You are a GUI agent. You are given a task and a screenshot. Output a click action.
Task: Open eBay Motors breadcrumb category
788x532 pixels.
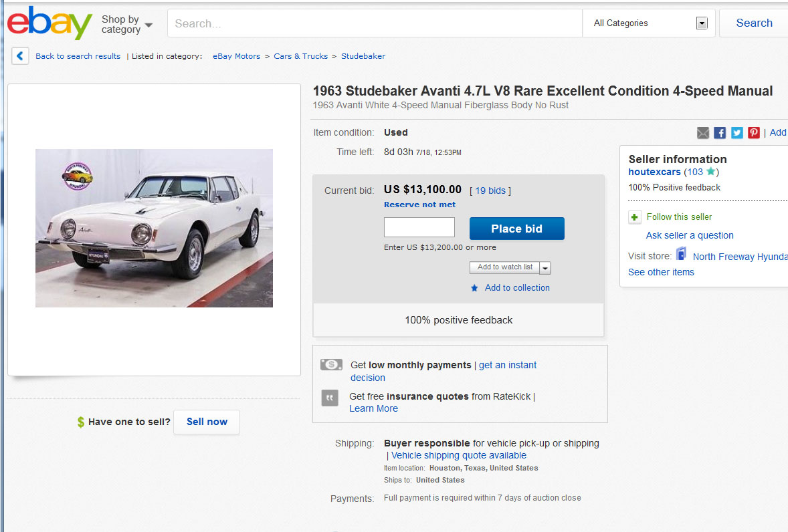pyautogui.click(x=236, y=56)
